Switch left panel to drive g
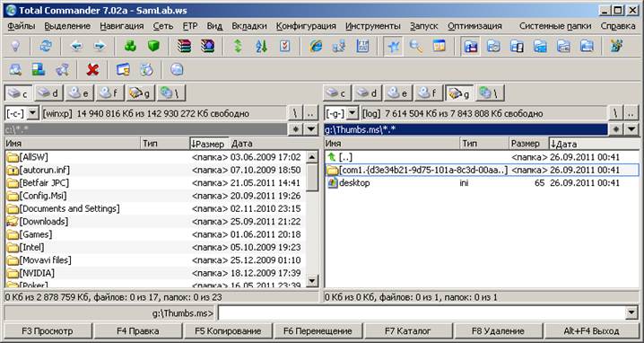 140,93
